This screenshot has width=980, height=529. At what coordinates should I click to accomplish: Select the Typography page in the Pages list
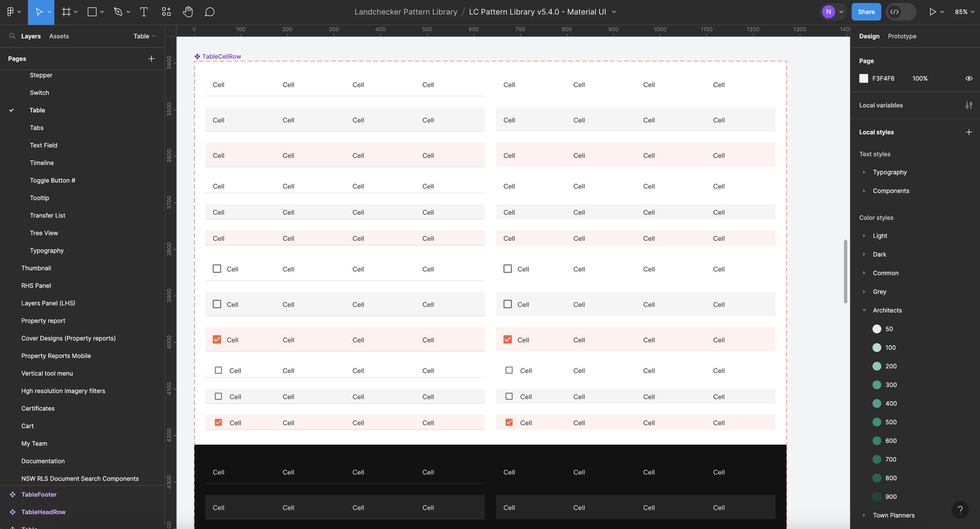tap(47, 250)
